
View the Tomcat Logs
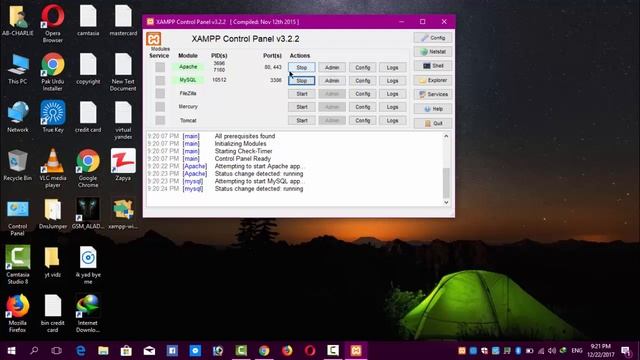[x=393, y=120]
